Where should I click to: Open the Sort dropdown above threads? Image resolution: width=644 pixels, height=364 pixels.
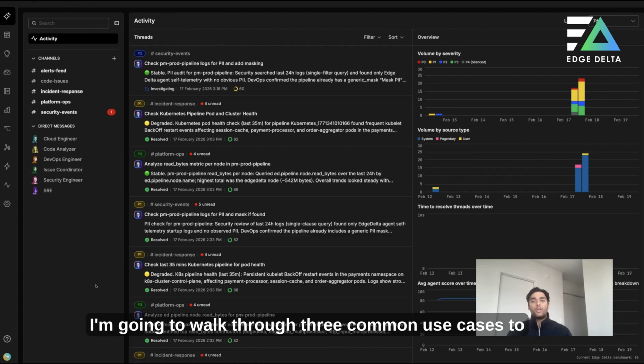coord(396,37)
